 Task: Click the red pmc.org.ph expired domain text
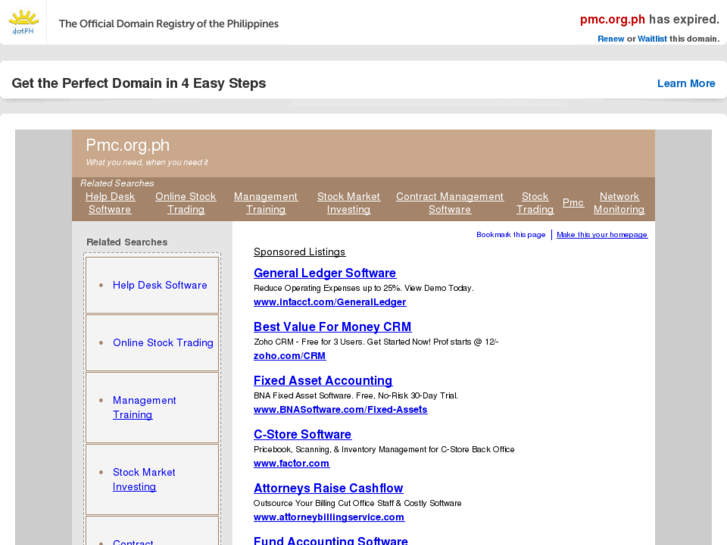pyautogui.click(x=612, y=19)
